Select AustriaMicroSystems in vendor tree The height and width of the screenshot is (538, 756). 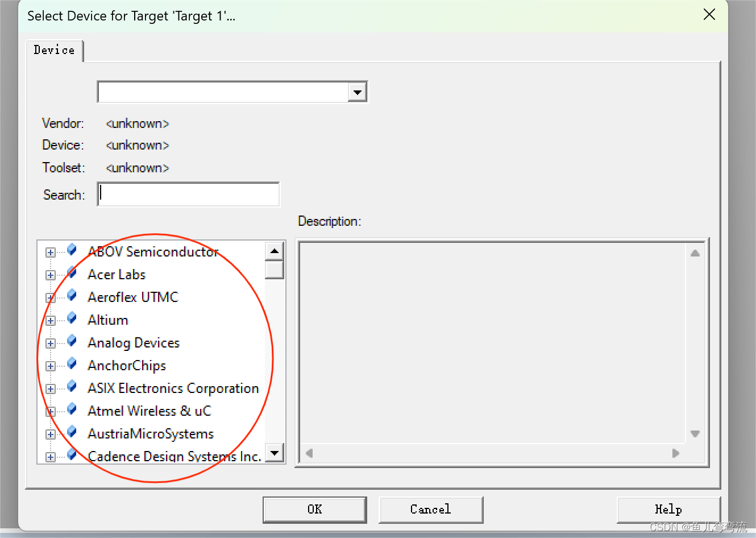[x=151, y=434]
